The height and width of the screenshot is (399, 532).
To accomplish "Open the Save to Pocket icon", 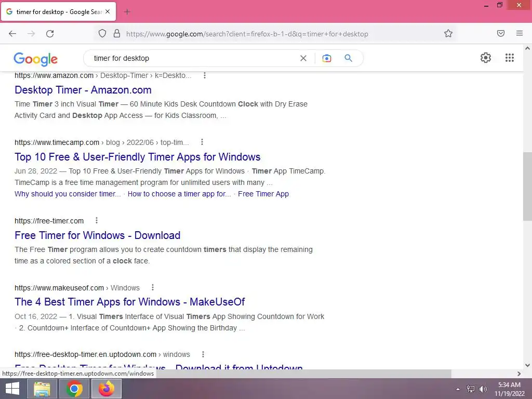I will (501, 33).
